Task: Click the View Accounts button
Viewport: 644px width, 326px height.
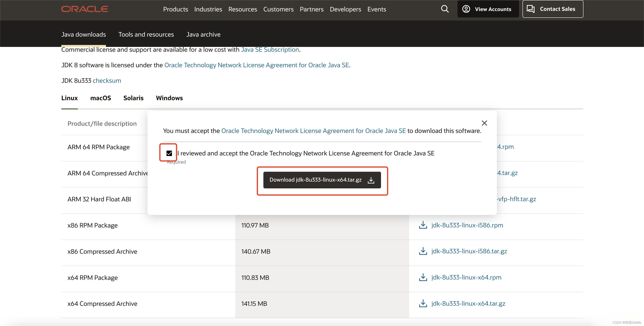Action: click(488, 9)
